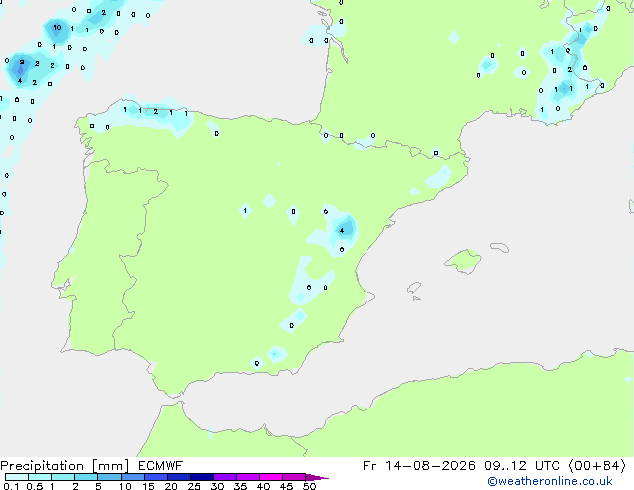Click the ECMWF model label
Viewport: 634px width, 490px height.
coord(161,466)
